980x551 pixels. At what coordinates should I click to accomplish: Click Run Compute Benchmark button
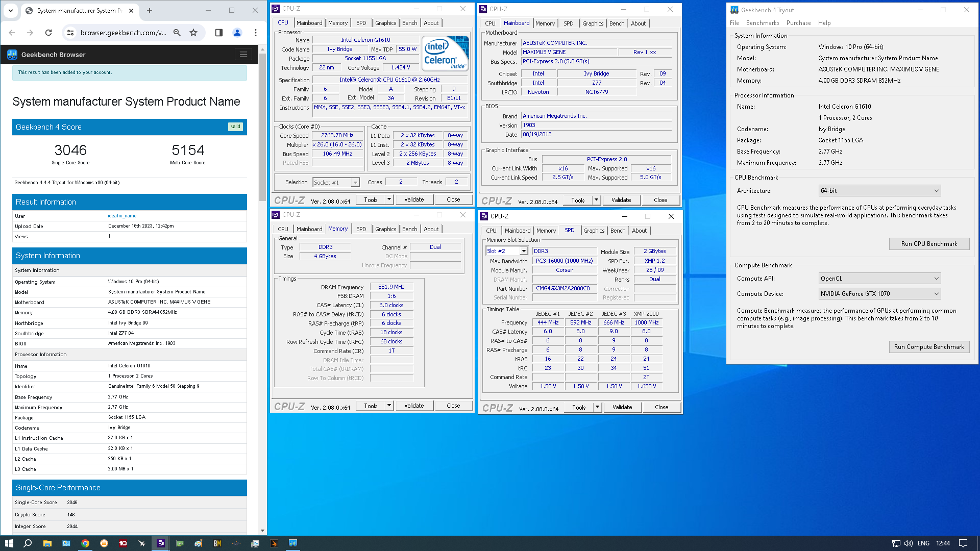(929, 347)
